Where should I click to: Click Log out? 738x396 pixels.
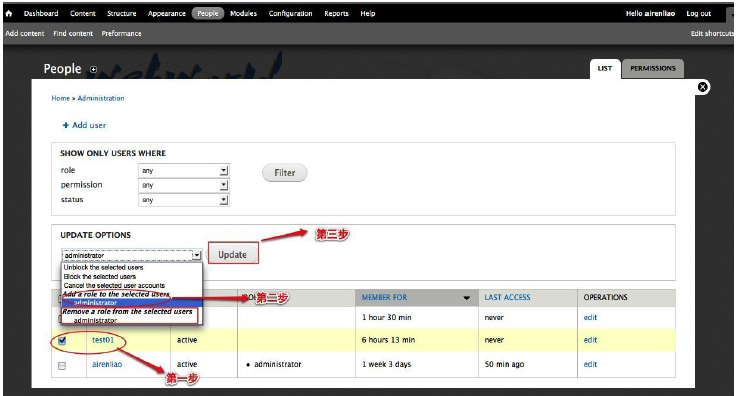(698, 14)
